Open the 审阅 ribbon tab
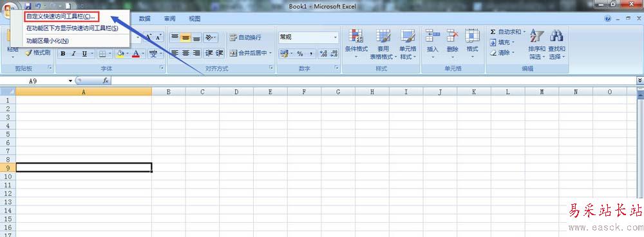The image size is (644, 237). (169, 19)
